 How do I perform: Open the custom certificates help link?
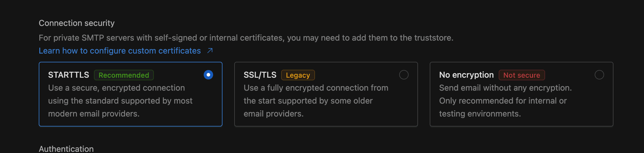pos(120,51)
